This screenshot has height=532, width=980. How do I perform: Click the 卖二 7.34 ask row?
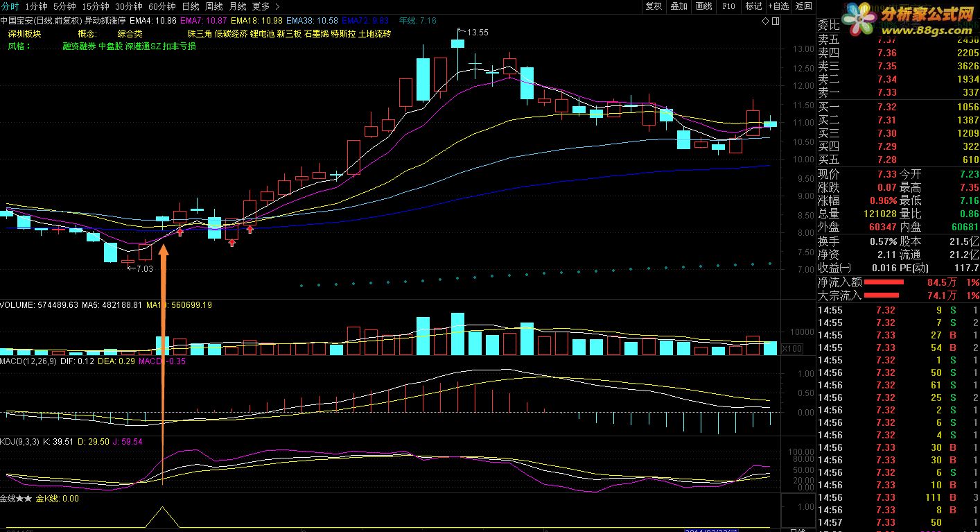coord(898,79)
